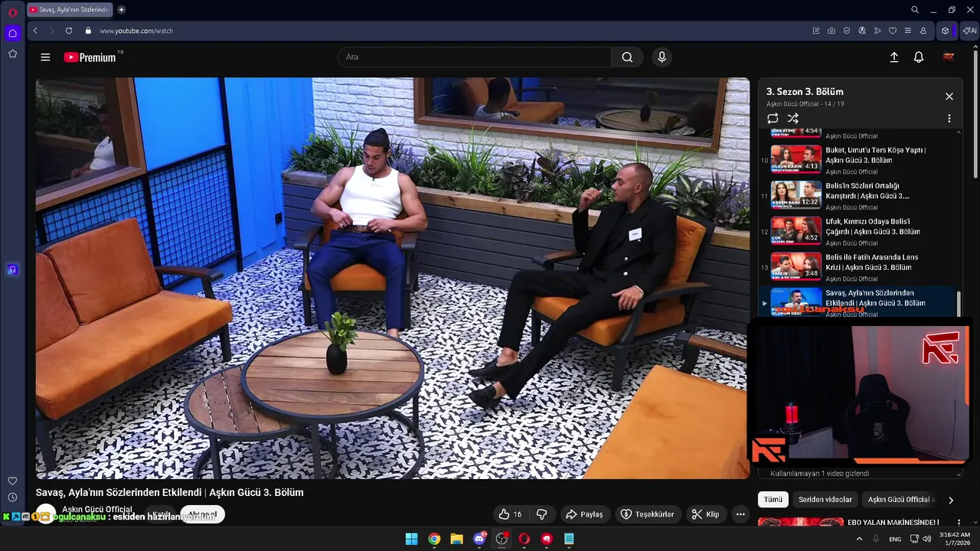Image resolution: width=980 pixels, height=551 pixels.
Task: Show hidden system tray icons
Action: tap(859, 539)
